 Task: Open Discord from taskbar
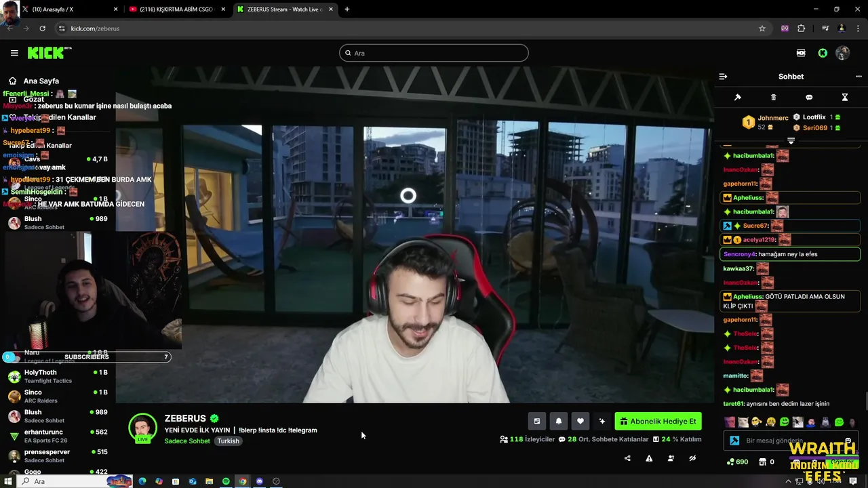[x=259, y=481]
